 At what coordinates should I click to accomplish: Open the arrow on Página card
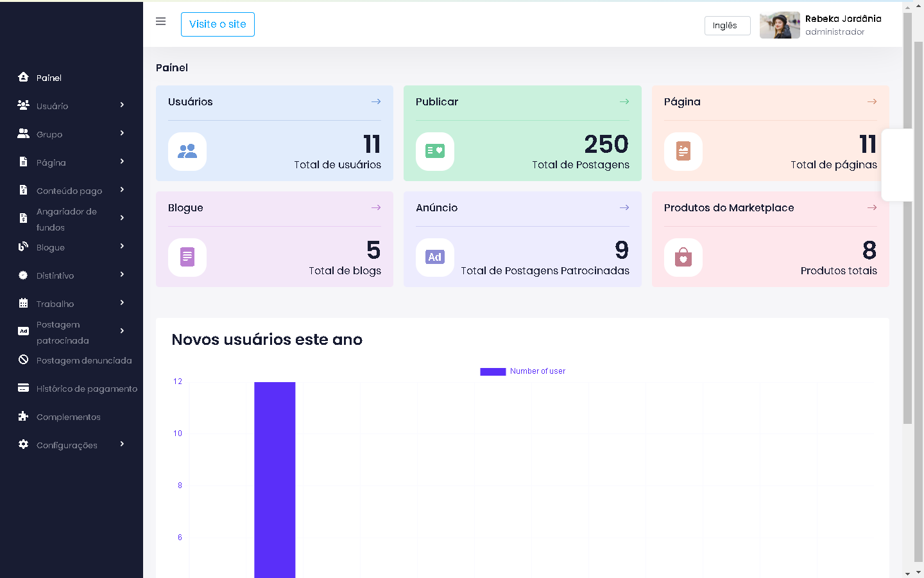(871, 101)
